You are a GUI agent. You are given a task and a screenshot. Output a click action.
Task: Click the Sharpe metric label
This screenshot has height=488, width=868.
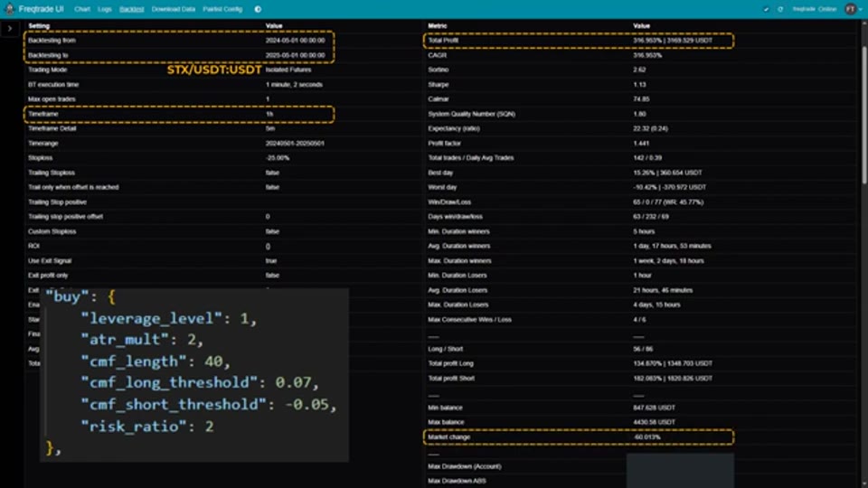438,85
